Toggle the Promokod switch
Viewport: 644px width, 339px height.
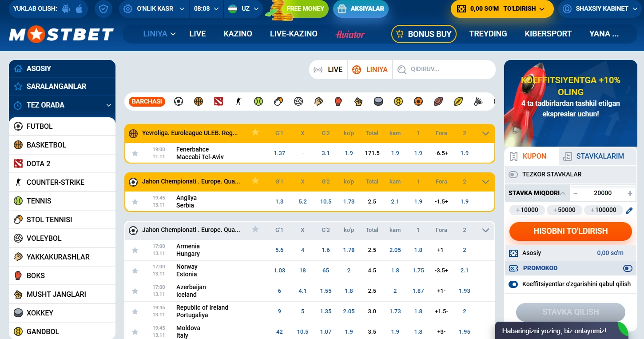[x=627, y=268]
